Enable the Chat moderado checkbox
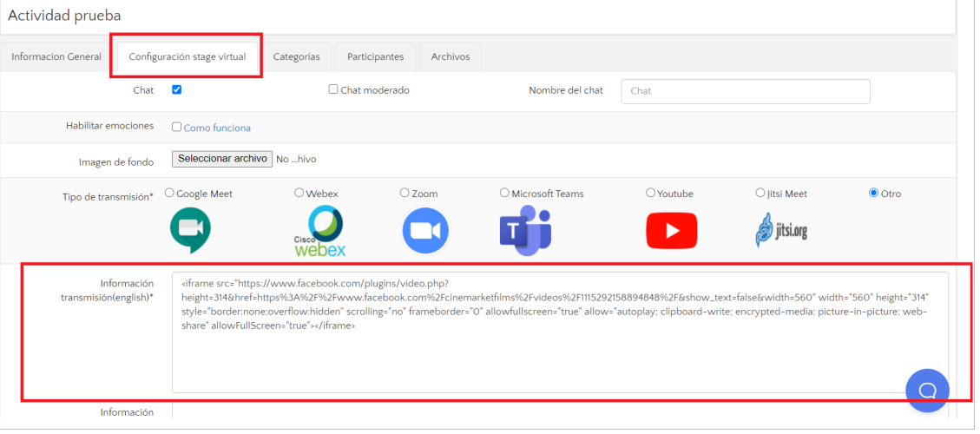Image resolution: width=980 pixels, height=434 pixels. point(333,89)
